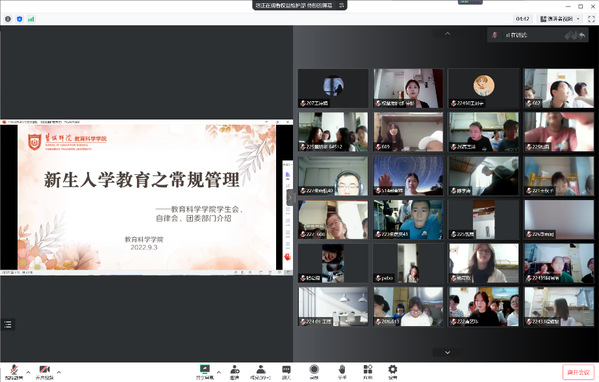Viewport: 599px width, 382px height.
Task: Open the invite participants icon
Action: point(235,372)
